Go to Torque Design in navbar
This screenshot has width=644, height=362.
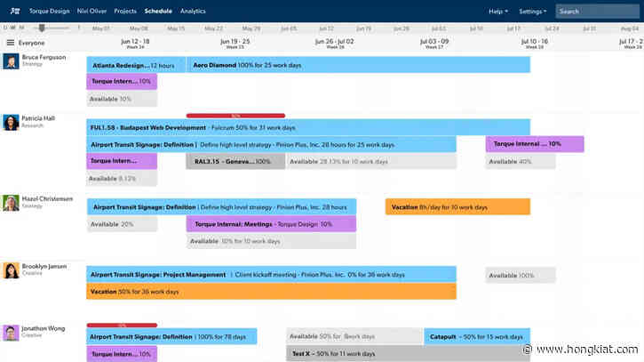coord(49,11)
